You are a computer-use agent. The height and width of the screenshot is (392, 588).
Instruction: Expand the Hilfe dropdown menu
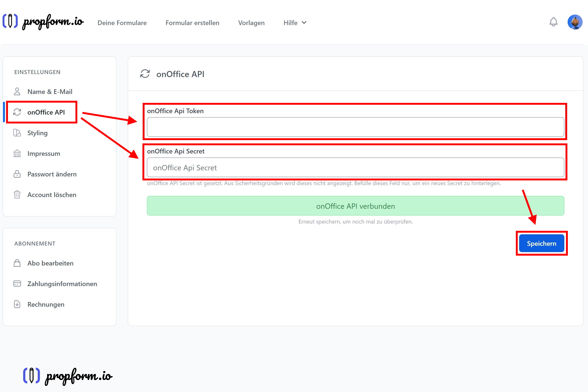pyautogui.click(x=295, y=23)
